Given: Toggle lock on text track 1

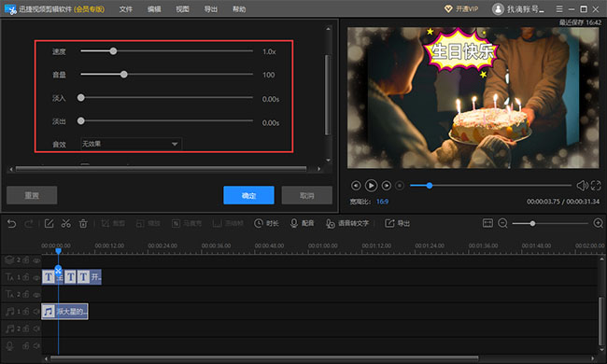Looking at the screenshot, I should pos(26,277).
